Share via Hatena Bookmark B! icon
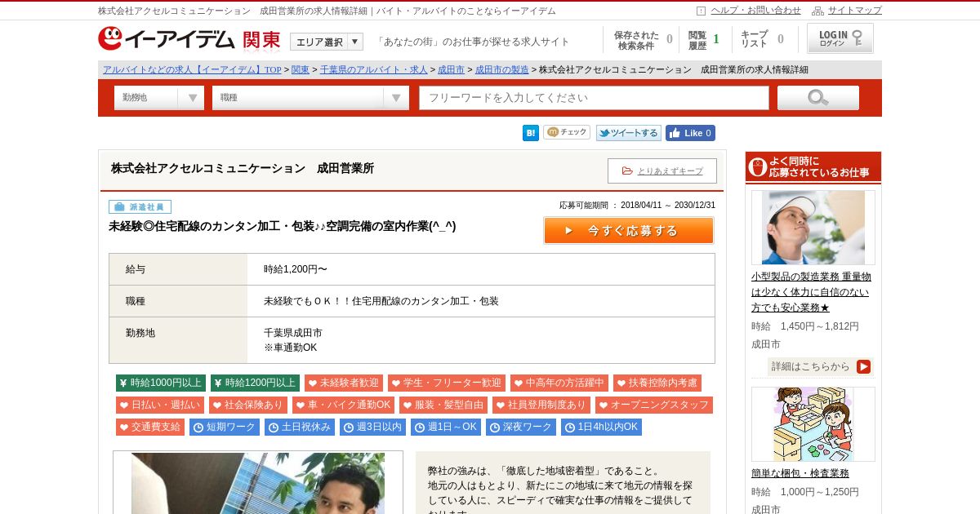This screenshot has width=980, height=514. (531, 133)
